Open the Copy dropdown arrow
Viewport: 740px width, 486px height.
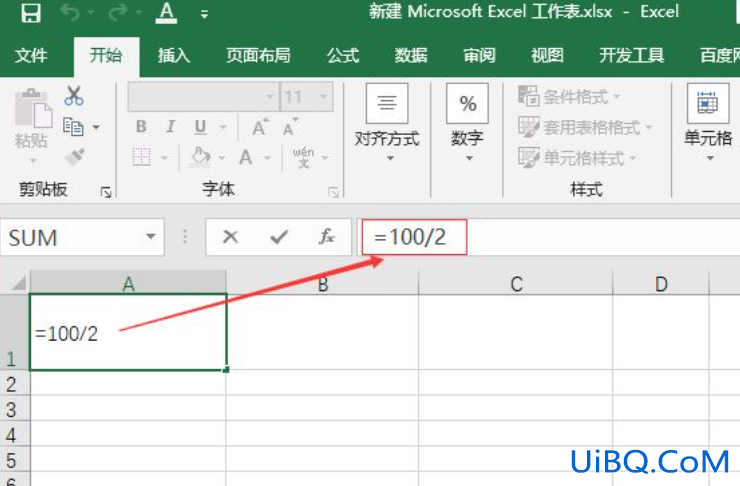(x=96, y=127)
